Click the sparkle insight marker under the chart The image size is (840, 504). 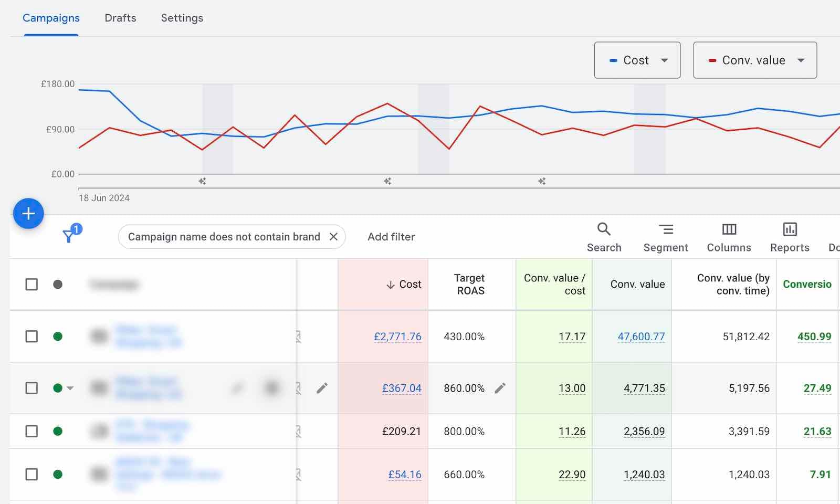(202, 181)
